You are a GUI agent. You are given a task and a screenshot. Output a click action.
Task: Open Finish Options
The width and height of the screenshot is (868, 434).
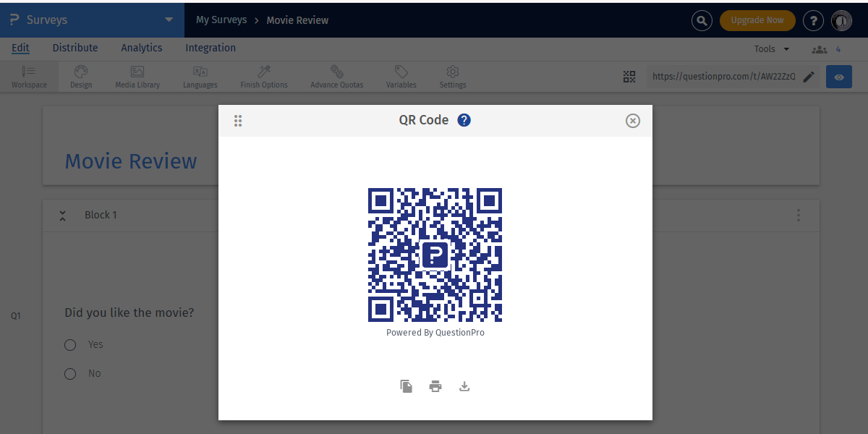point(264,77)
